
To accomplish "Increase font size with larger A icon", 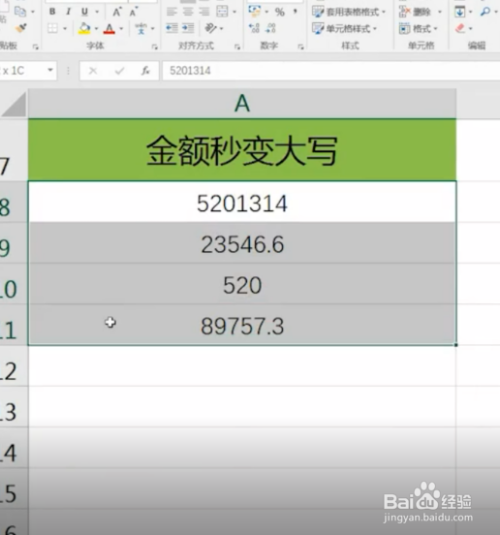I will click(117, 12).
